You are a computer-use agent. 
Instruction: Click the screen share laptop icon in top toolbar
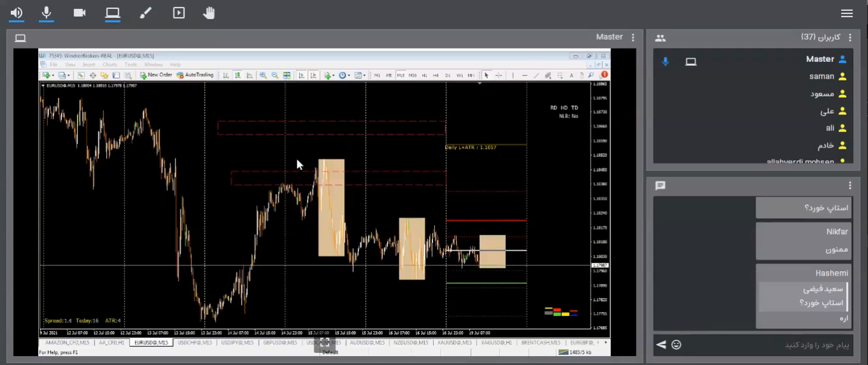point(113,13)
